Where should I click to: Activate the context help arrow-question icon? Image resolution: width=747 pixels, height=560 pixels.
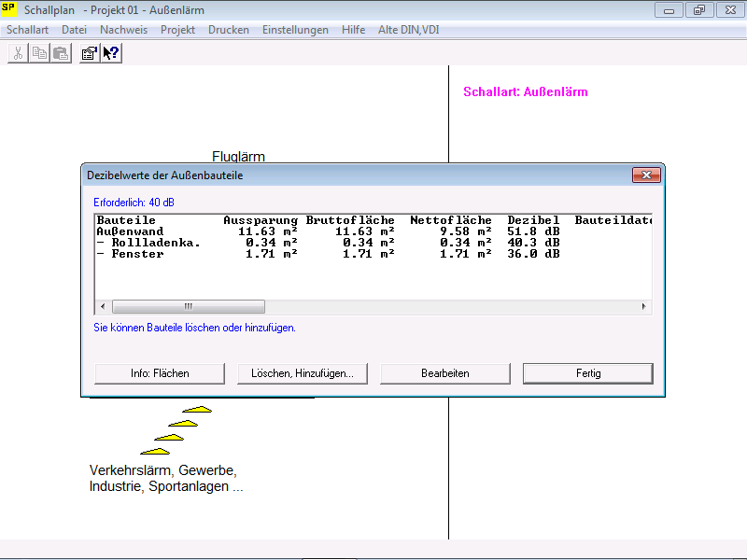pyautogui.click(x=111, y=53)
